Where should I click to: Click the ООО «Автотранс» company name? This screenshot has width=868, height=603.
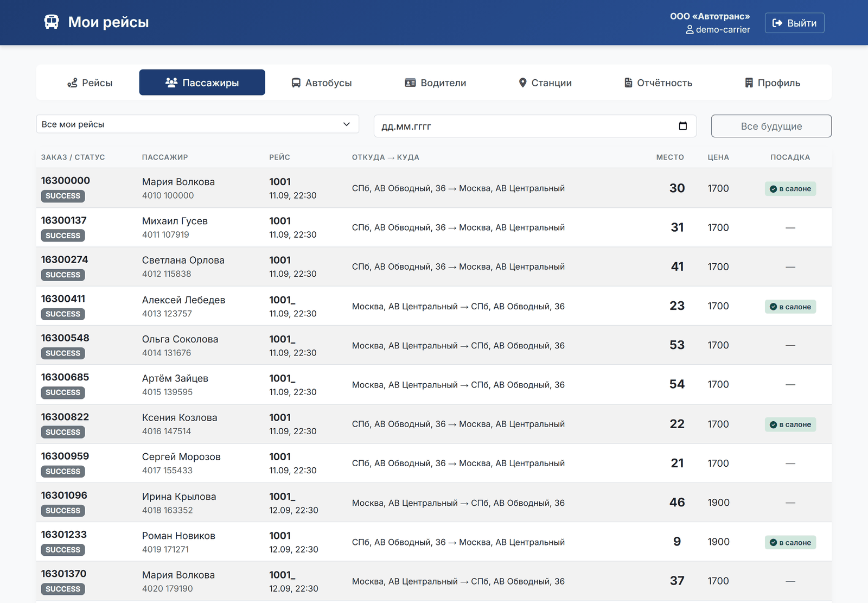pos(710,16)
